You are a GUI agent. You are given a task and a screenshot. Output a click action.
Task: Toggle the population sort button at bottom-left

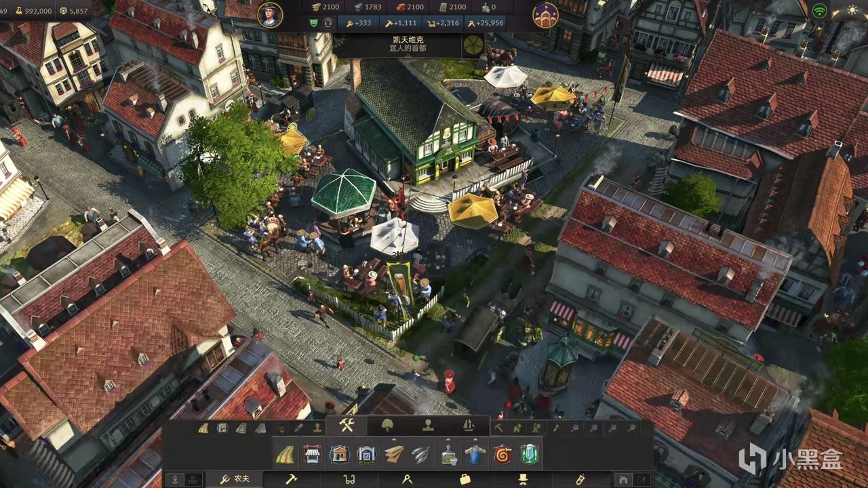point(174,479)
